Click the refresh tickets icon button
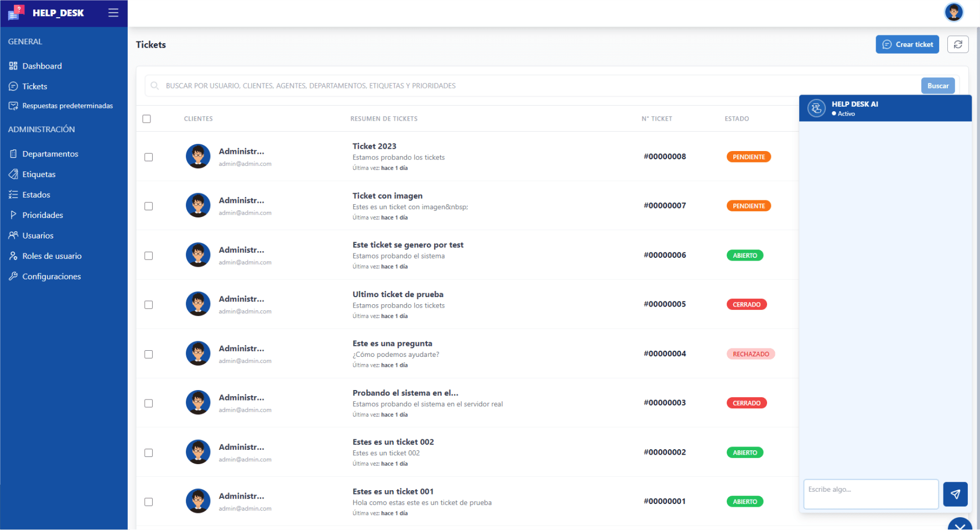This screenshot has width=980, height=530. pyautogui.click(x=958, y=44)
